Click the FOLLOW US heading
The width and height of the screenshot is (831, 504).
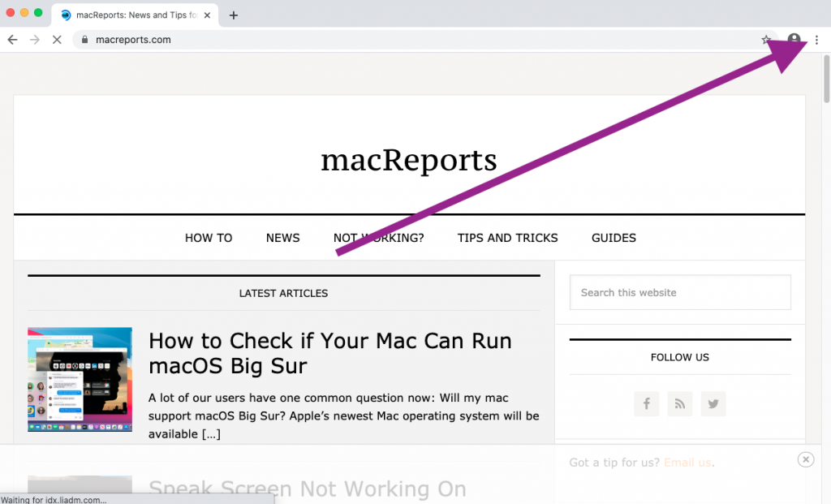click(x=680, y=358)
